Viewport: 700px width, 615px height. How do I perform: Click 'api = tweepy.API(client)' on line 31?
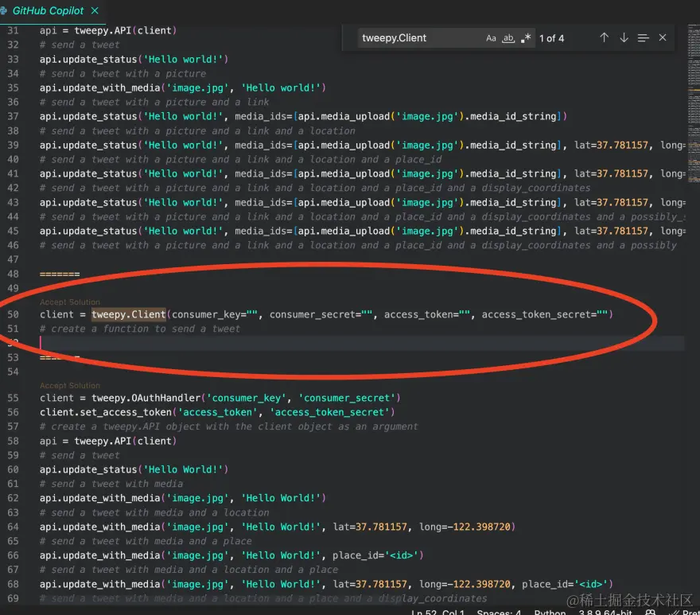[x=108, y=31]
